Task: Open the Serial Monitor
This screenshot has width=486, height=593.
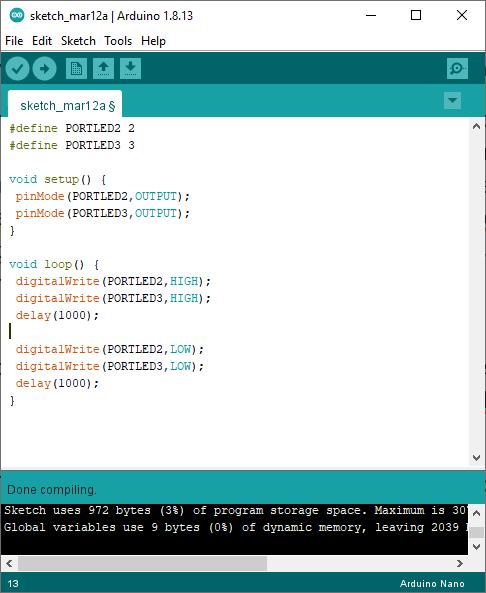Action: click(457, 68)
